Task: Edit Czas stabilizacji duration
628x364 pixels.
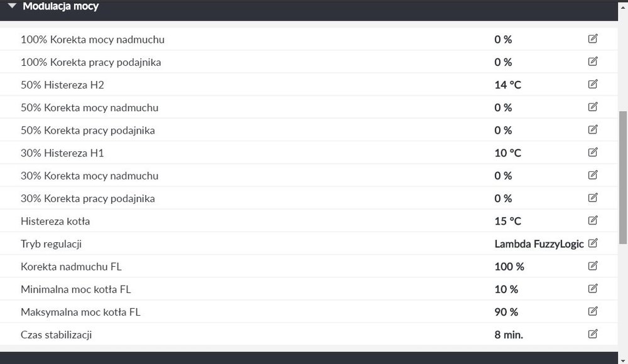Action: click(593, 334)
